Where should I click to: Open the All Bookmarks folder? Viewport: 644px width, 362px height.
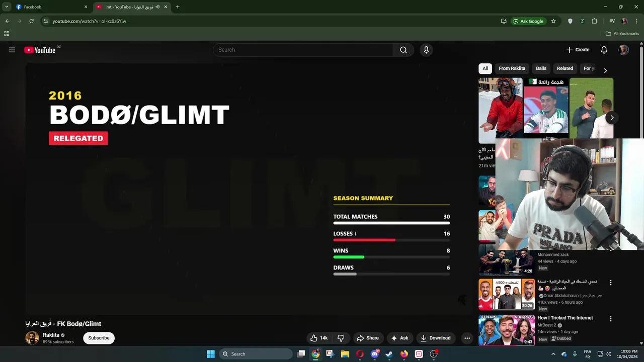point(622,34)
